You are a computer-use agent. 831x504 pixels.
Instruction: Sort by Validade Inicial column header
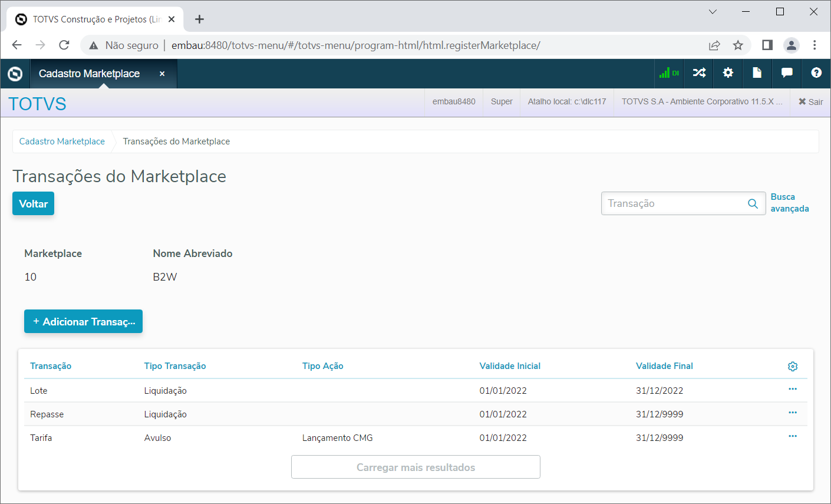pos(510,366)
